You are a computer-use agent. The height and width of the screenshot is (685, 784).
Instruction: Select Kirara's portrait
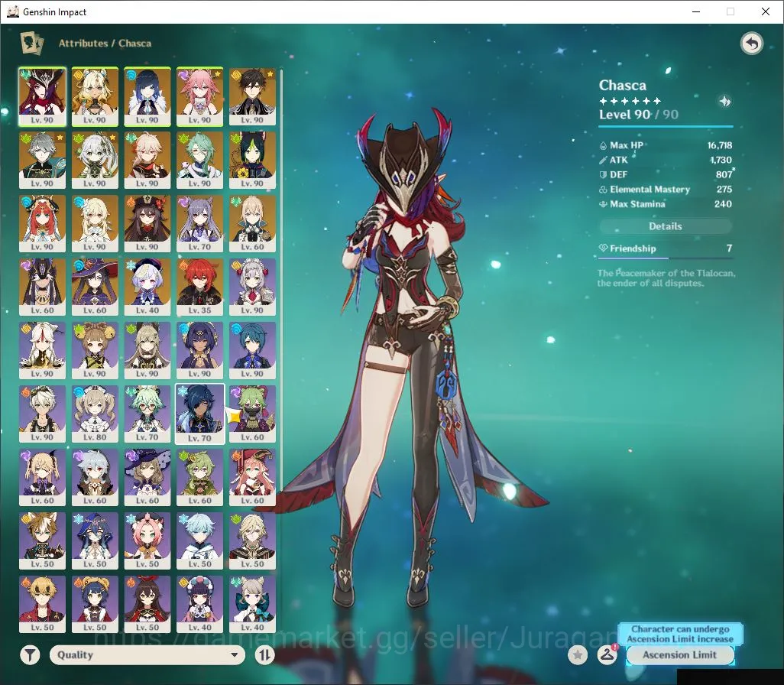(x=147, y=351)
